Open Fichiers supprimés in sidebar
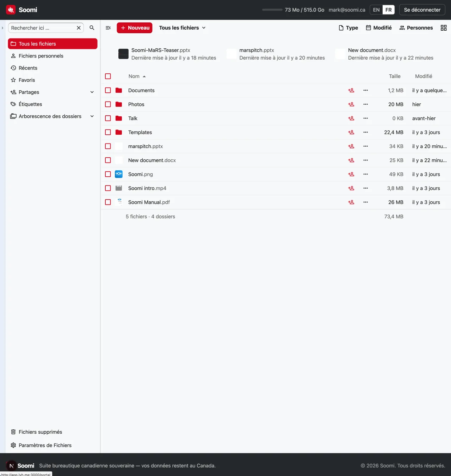The image size is (451, 476). tap(52, 432)
